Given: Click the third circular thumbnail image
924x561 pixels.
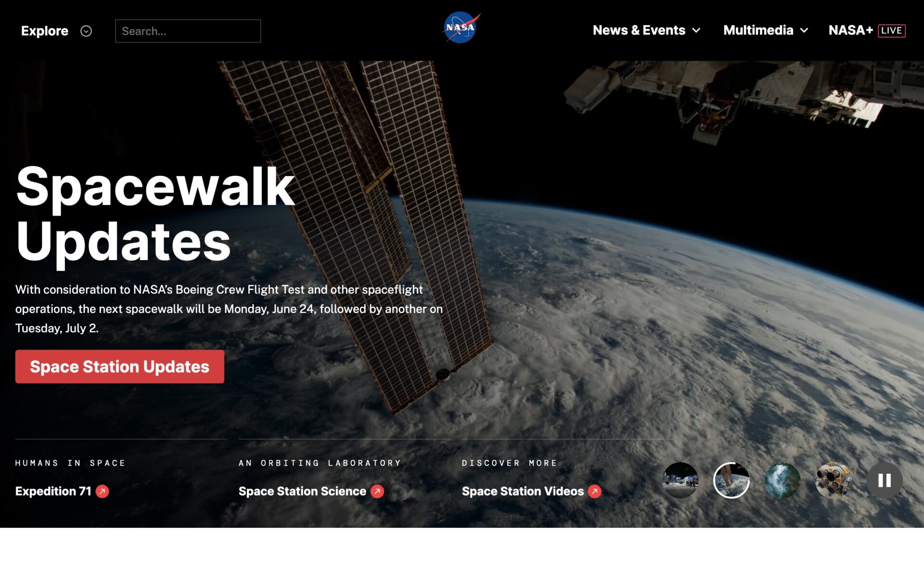Looking at the screenshot, I should [782, 481].
